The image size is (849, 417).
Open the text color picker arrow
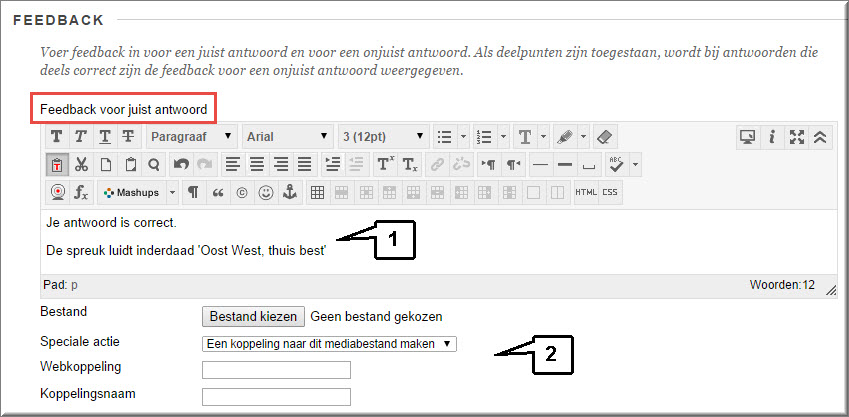pos(544,137)
